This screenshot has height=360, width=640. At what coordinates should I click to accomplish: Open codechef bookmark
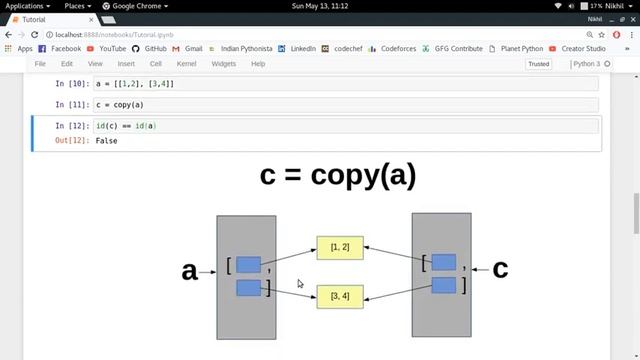[342, 49]
